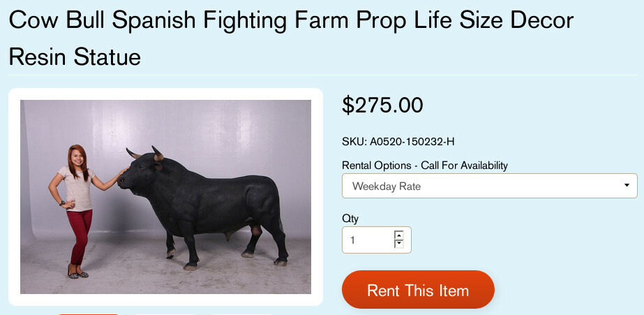Focus the Qty number field
This screenshot has width=644, height=315.
click(x=368, y=240)
